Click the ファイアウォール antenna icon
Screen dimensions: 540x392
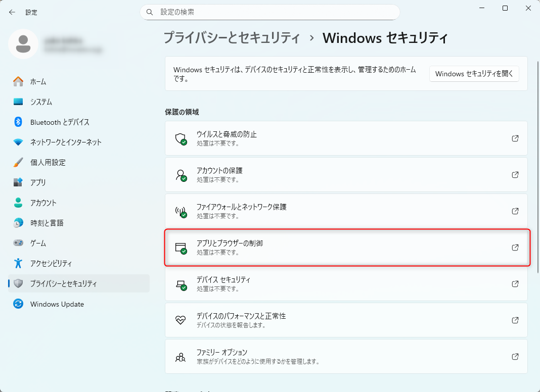pos(181,212)
